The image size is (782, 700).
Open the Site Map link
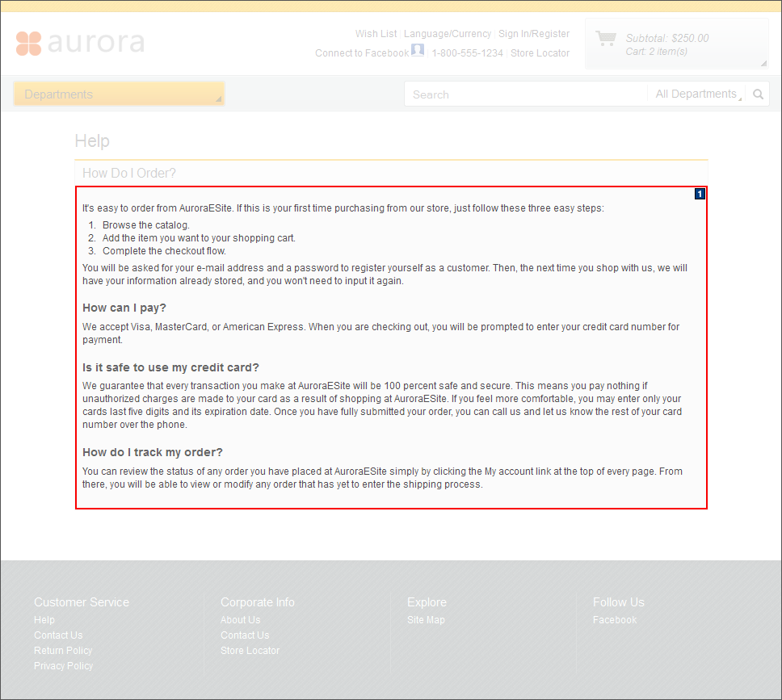click(x=426, y=620)
